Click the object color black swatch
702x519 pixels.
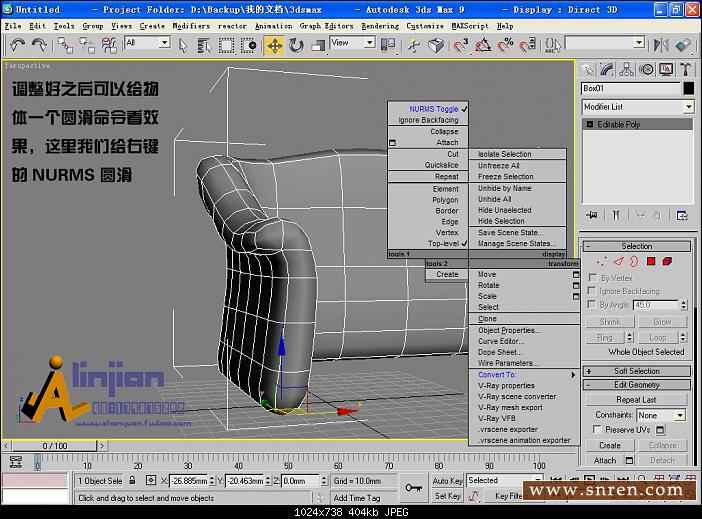click(x=689, y=88)
